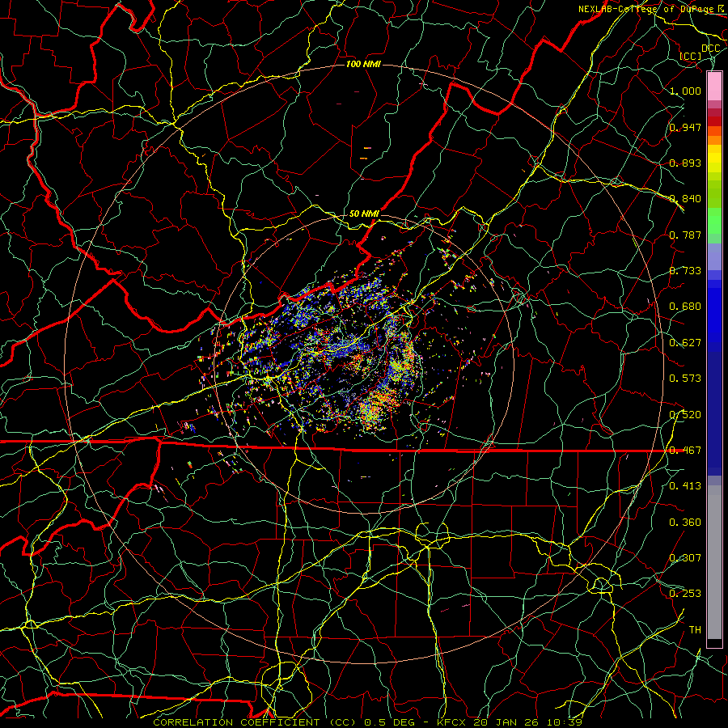Pick the red segment of color bar
Viewport: 728px width, 728px height.
(714, 121)
